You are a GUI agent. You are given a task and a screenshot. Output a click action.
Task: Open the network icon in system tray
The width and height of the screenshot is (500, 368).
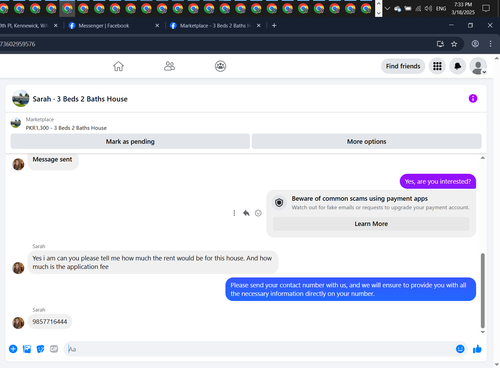point(418,8)
